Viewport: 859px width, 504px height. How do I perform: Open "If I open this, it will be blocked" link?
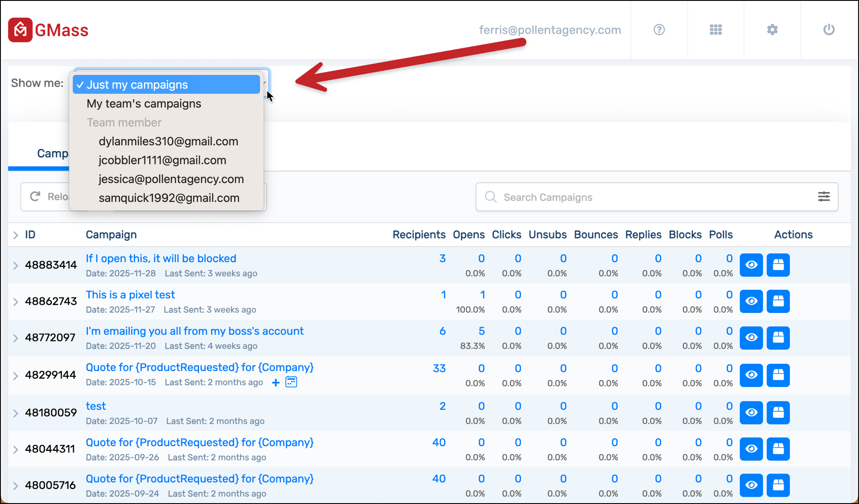161,258
